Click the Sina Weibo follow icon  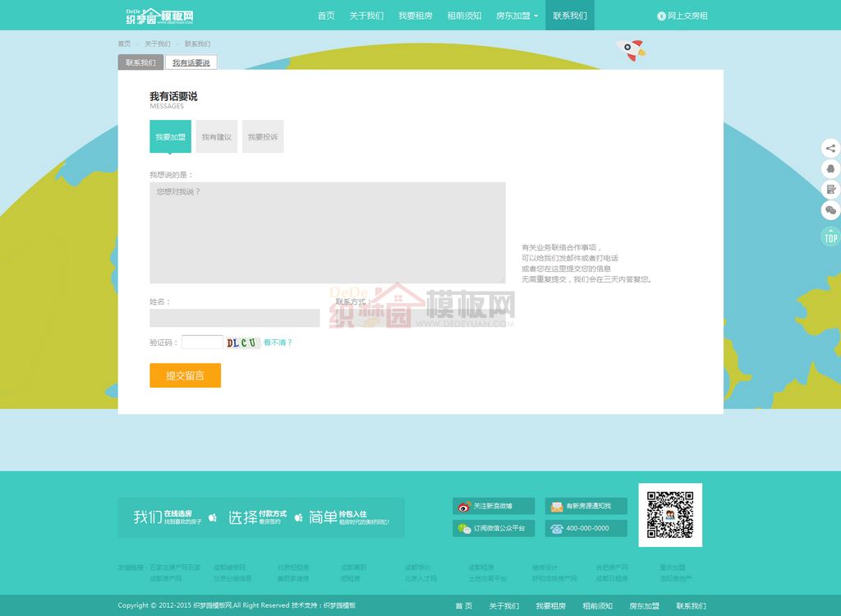465,507
